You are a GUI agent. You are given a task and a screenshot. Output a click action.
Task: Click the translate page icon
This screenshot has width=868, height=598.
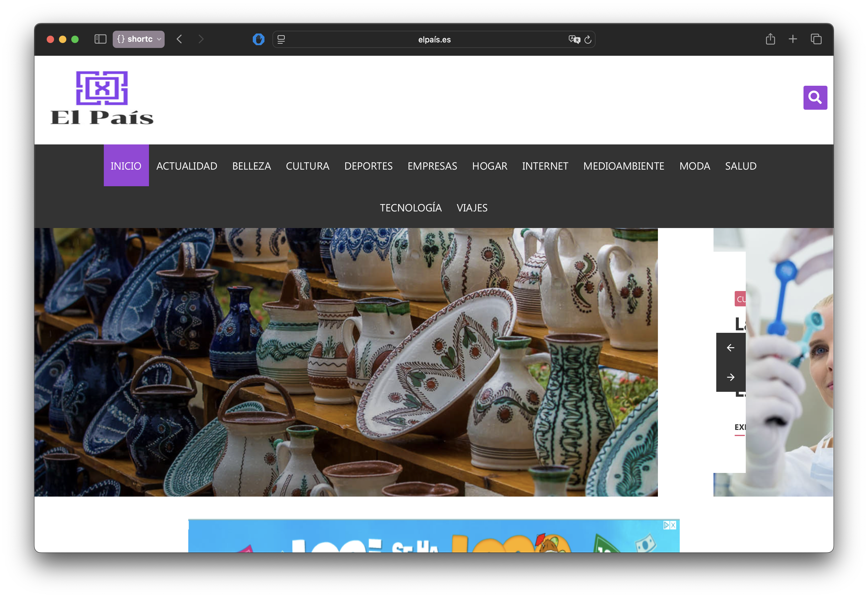574,39
